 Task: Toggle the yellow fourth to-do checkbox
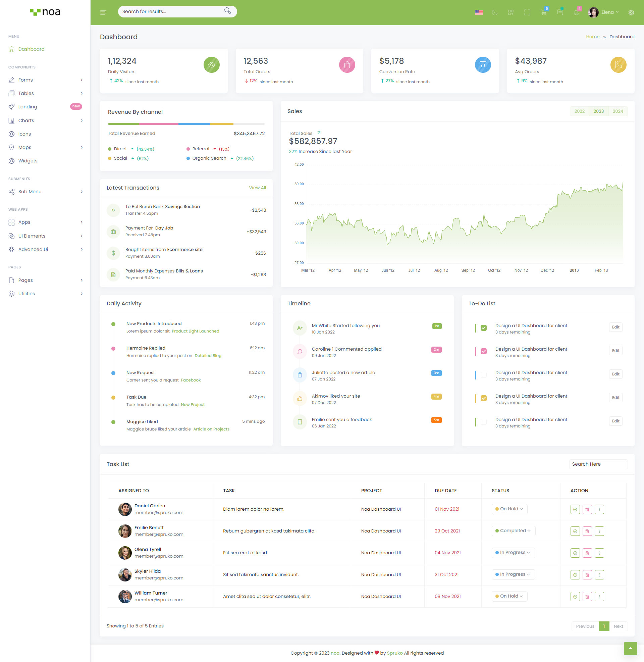pos(483,398)
